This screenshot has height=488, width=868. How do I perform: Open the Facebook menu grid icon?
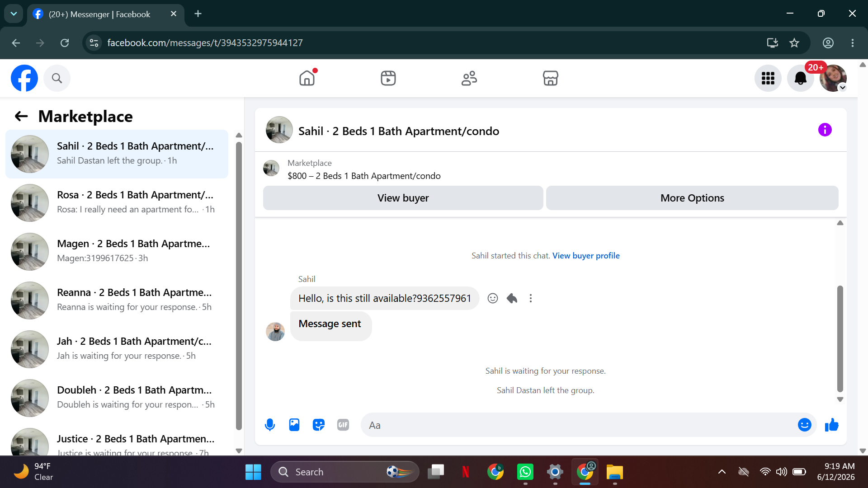pyautogui.click(x=768, y=78)
